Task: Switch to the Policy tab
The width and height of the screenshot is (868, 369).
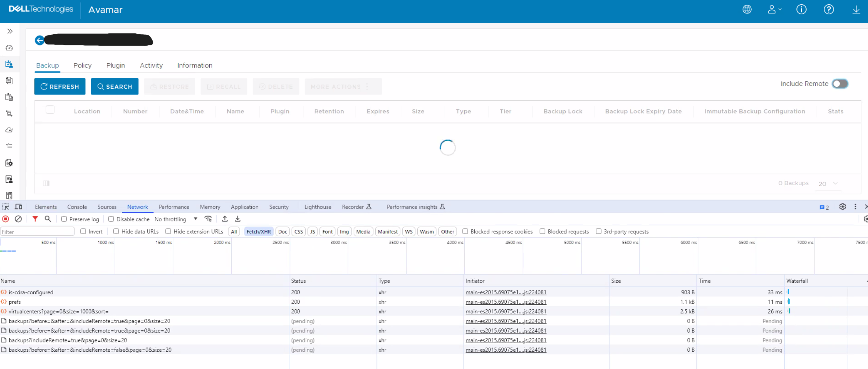Action: click(82, 65)
